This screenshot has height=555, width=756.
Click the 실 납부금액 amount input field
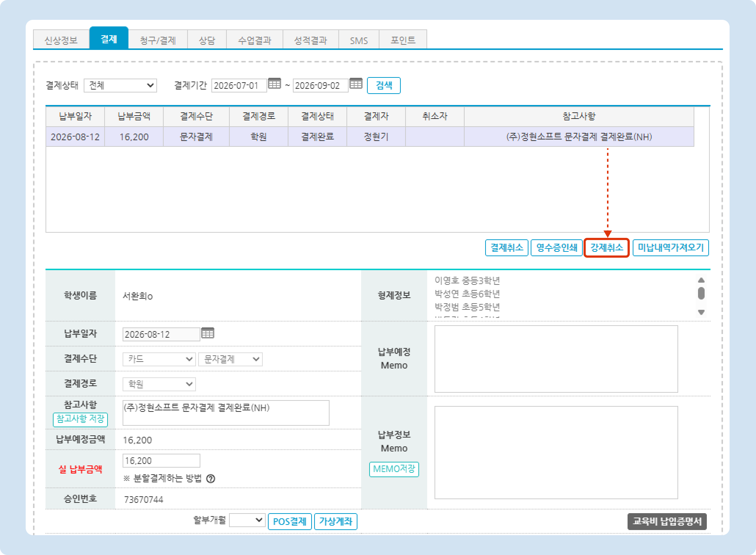tap(161, 461)
